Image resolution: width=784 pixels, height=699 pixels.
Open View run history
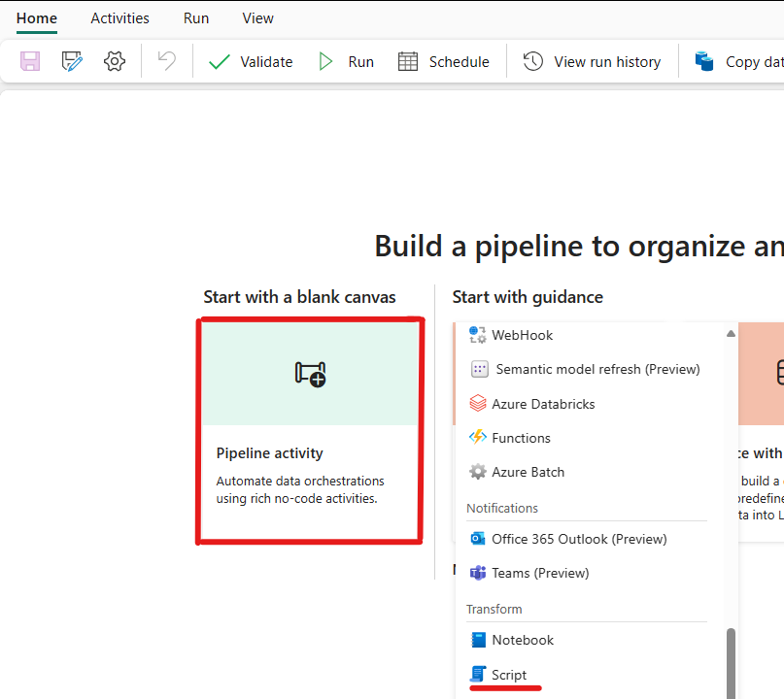(x=592, y=61)
